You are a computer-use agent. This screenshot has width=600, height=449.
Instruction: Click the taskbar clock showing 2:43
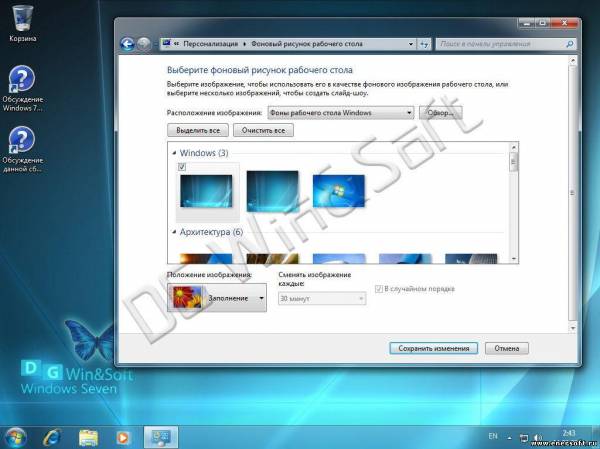(569, 433)
